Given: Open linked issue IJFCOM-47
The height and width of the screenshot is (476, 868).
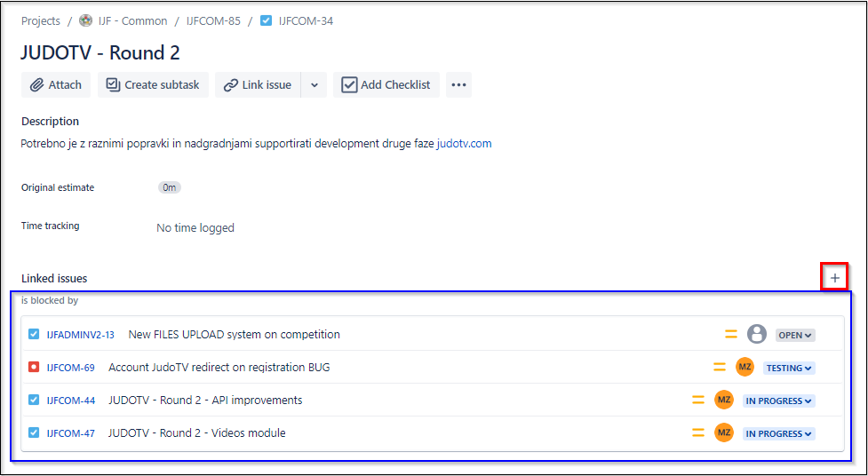Looking at the screenshot, I should [70, 433].
